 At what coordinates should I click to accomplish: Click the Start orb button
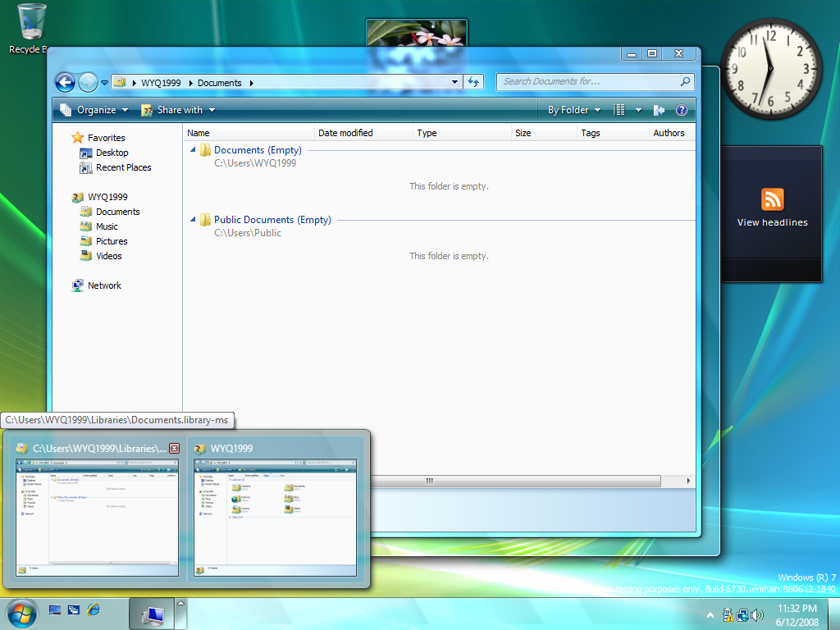point(21,613)
